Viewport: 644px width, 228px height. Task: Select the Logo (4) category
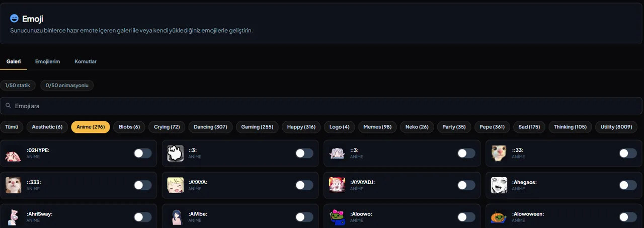340,127
